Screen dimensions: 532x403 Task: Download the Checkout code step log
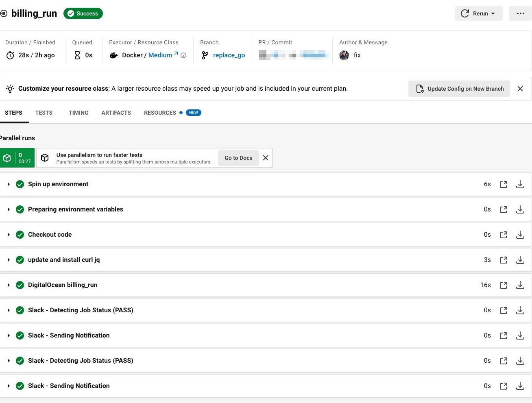[520, 235]
